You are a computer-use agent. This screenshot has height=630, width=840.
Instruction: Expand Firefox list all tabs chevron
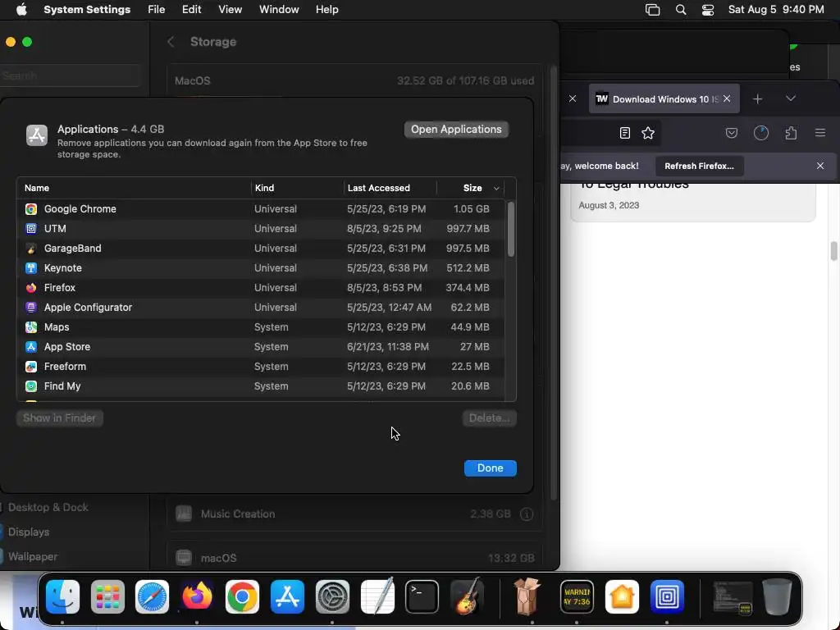(x=791, y=98)
